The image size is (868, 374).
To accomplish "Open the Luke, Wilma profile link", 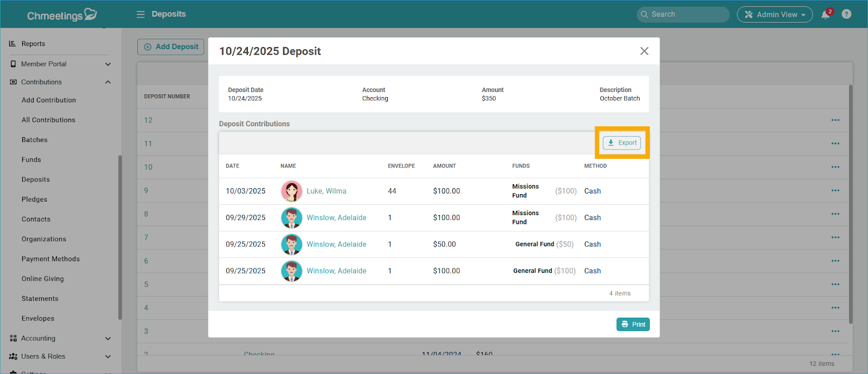I will click(326, 191).
